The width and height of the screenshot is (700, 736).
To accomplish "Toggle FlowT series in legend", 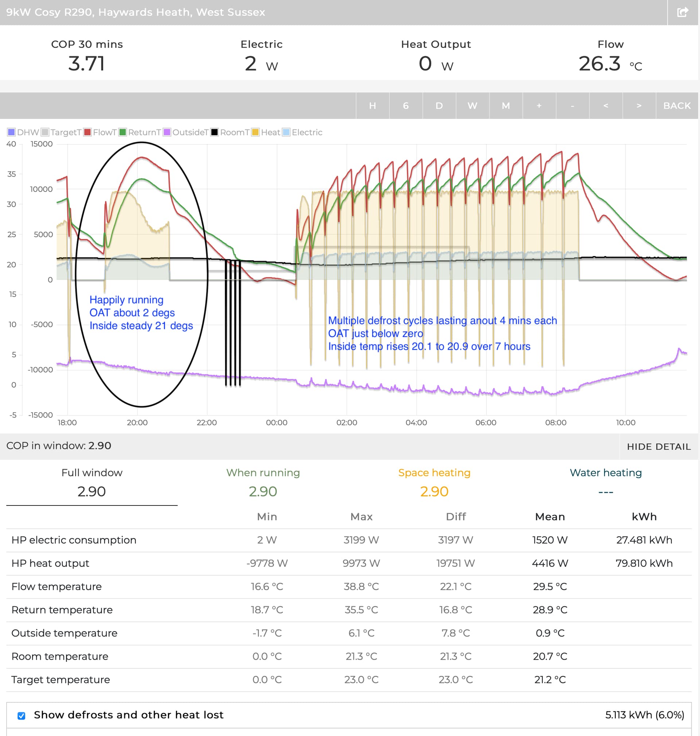I will 100,132.
